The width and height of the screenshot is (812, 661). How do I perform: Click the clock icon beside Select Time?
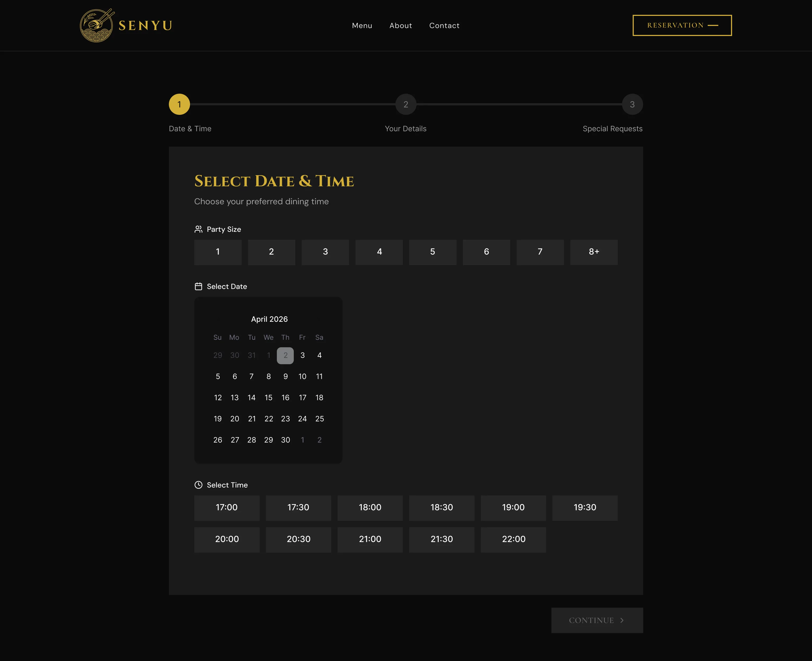point(199,485)
